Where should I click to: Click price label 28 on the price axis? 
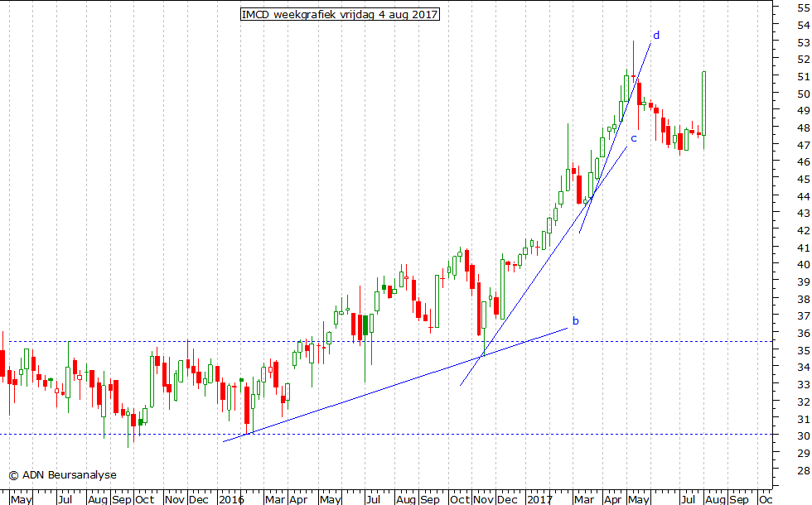(x=804, y=470)
